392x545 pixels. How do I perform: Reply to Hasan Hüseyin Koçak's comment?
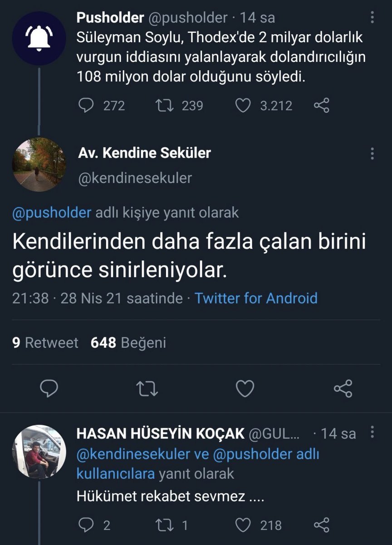pyautogui.click(x=86, y=525)
